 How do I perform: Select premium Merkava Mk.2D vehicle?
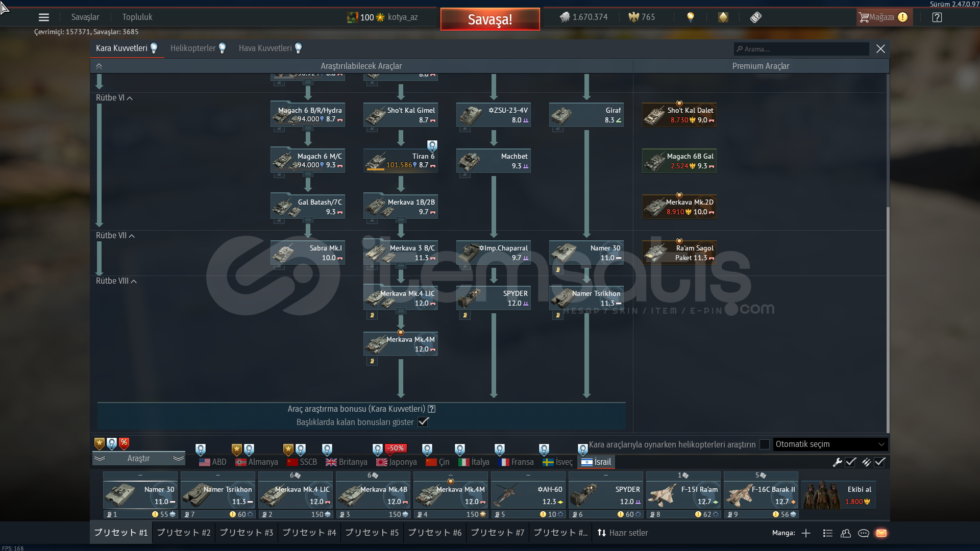click(679, 207)
